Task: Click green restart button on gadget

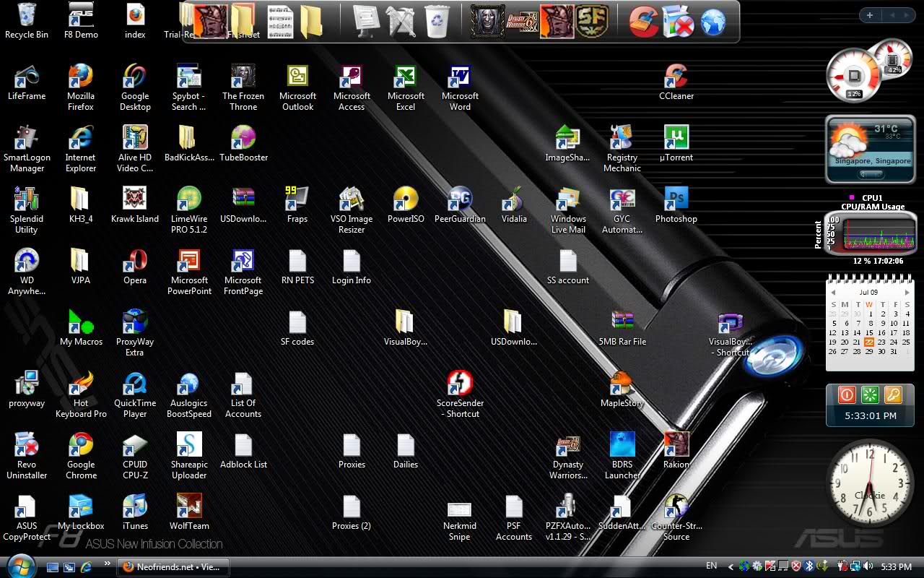Action: (x=870, y=394)
